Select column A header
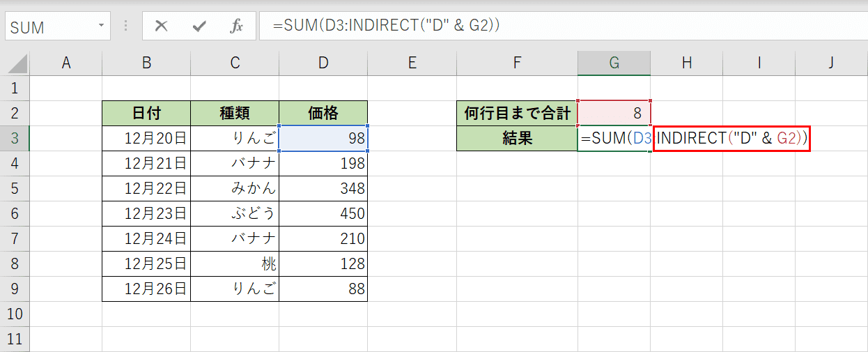This screenshot has height=352, width=868. [x=66, y=63]
